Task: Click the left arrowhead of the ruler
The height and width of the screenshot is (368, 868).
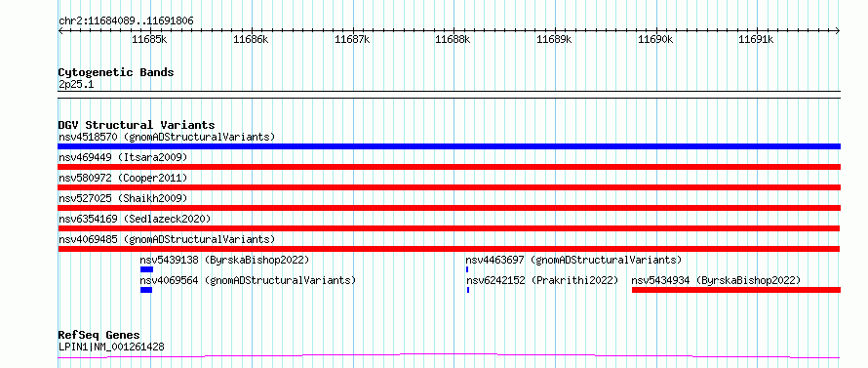Action: 60,31
